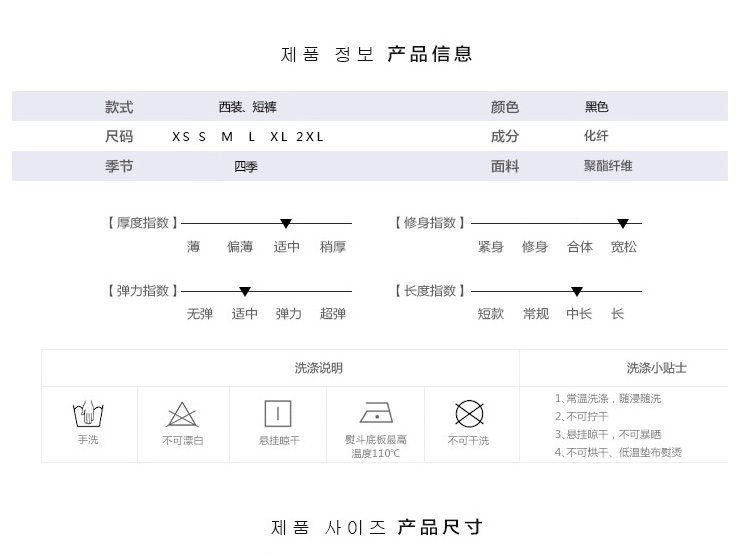Select size XS in size row
The image size is (750, 555).
tap(181, 137)
